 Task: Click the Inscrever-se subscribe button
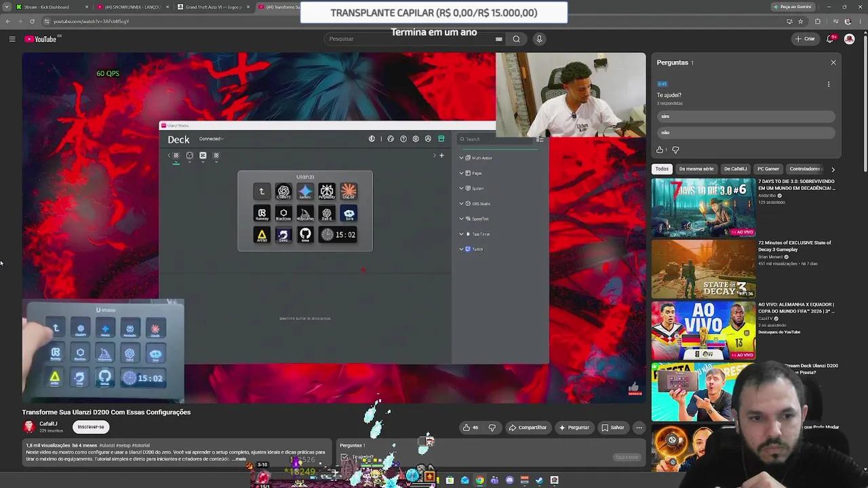[x=91, y=427]
